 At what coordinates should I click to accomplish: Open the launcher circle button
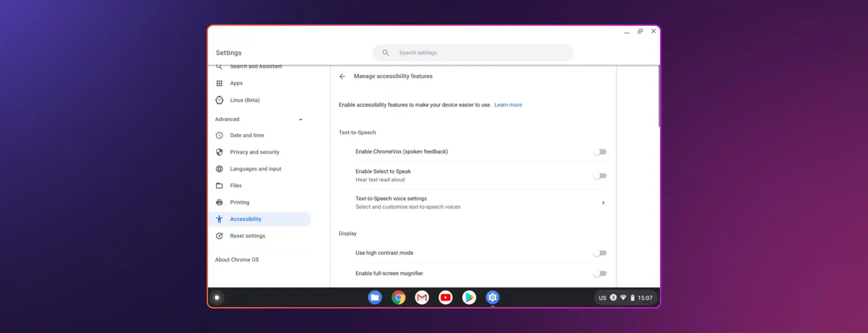click(x=217, y=298)
